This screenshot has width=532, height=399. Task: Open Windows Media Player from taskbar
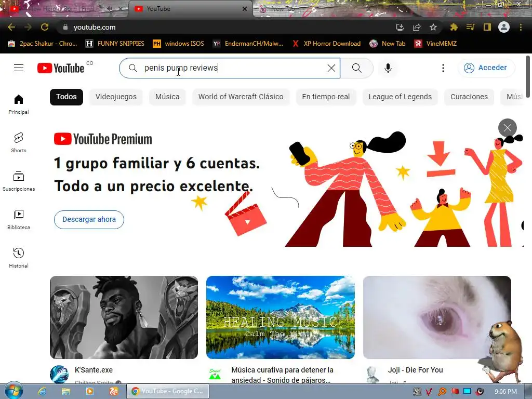89,391
